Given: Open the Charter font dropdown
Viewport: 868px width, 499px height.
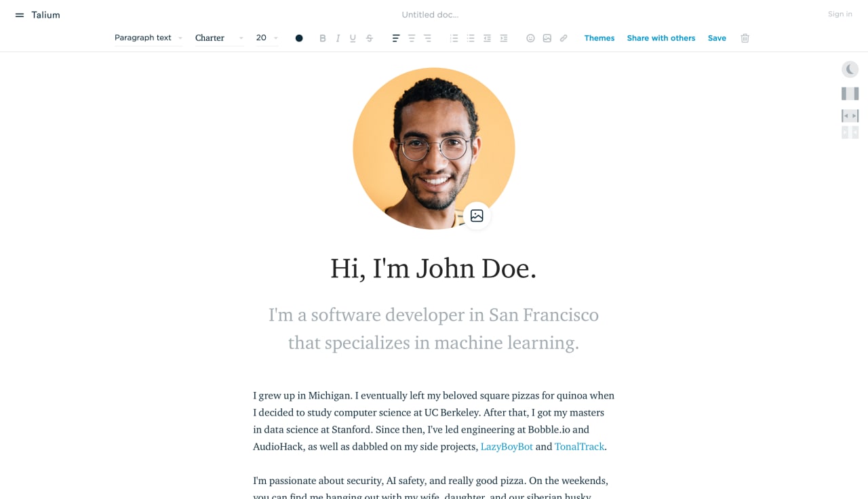Looking at the screenshot, I should tap(219, 38).
